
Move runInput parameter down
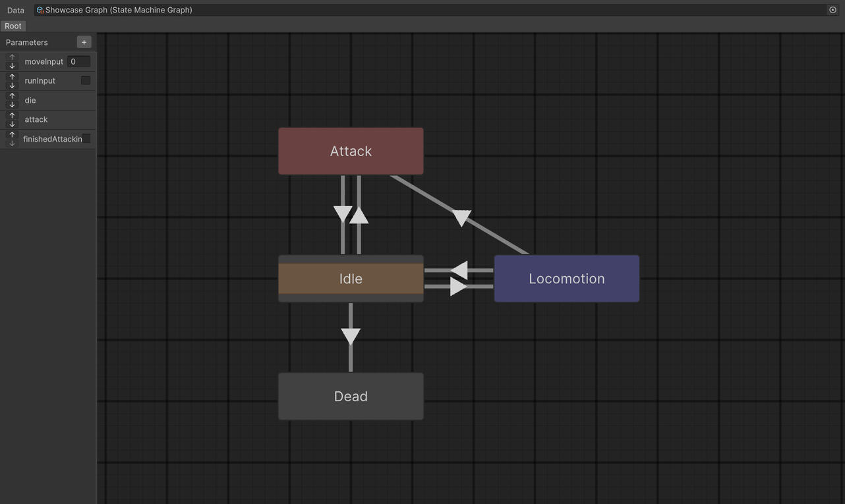coord(12,85)
